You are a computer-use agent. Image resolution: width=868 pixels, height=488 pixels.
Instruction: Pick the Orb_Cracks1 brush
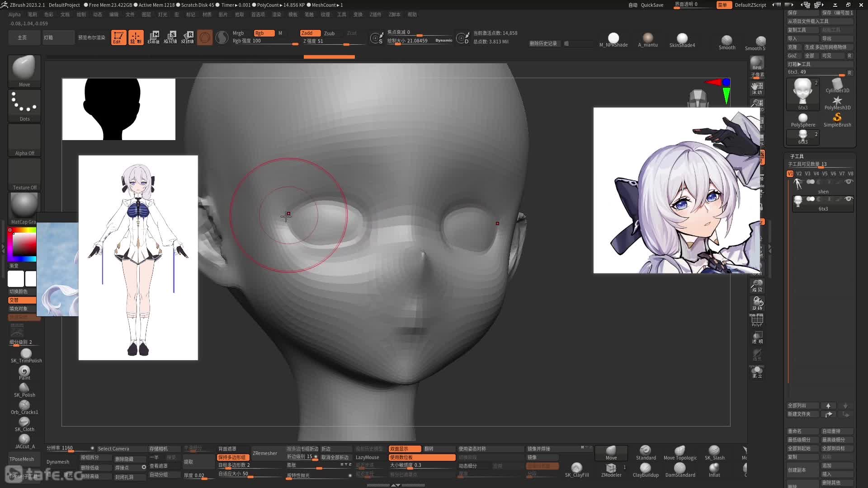tap(24, 407)
